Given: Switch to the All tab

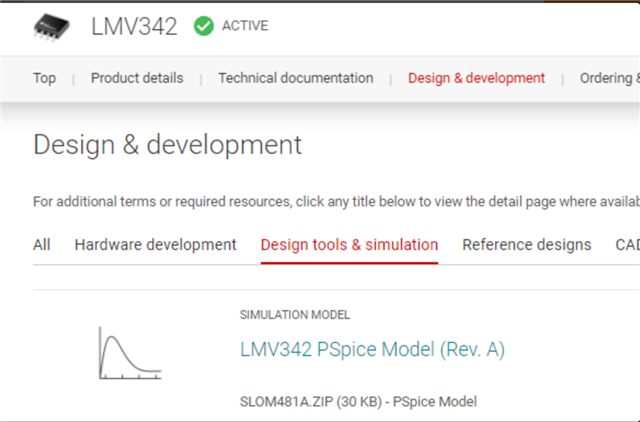Looking at the screenshot, I should point(42,244).
